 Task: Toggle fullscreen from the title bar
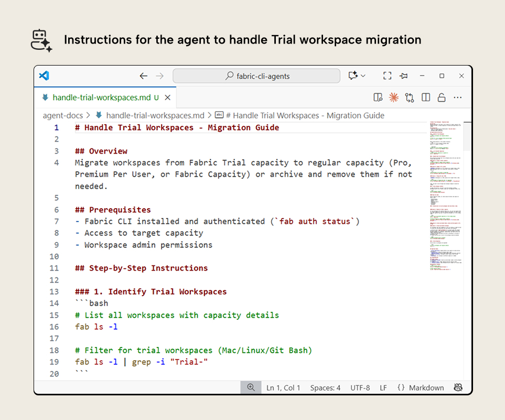tap(387, 76)
